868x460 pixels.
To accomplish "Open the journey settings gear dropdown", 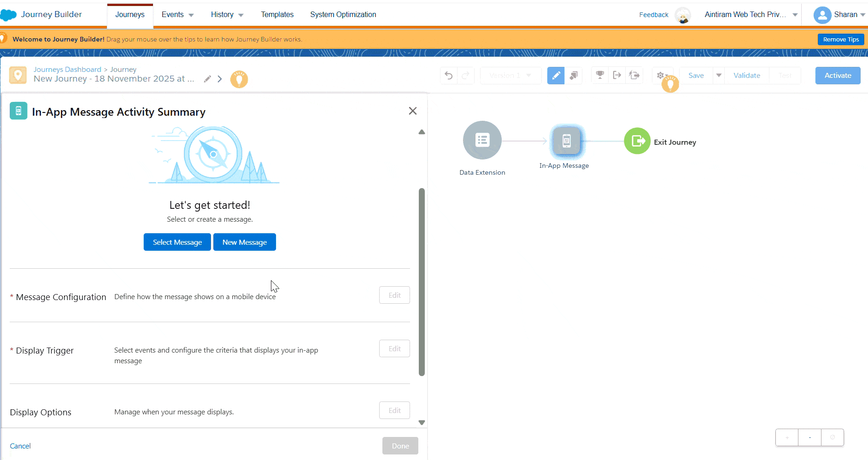I will pos(661,75).
